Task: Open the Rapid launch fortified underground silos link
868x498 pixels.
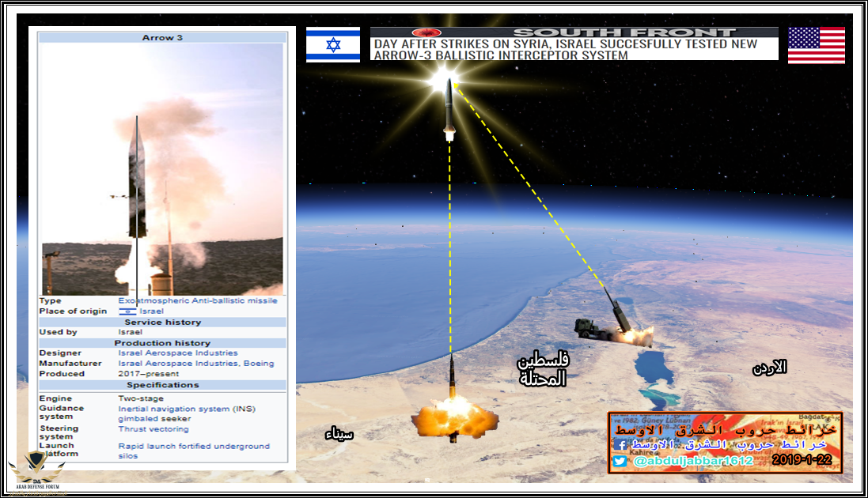Action: click(x=194, y=451)
